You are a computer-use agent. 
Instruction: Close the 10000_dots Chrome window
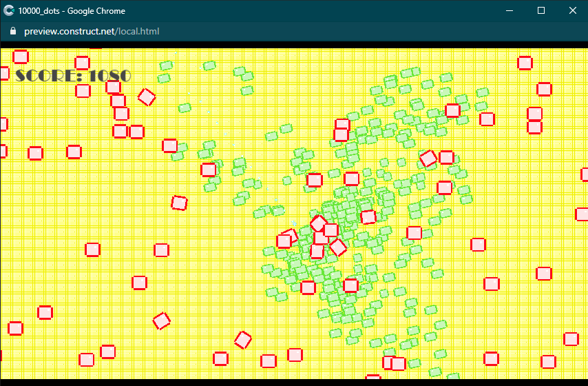(x=572, y=10)
